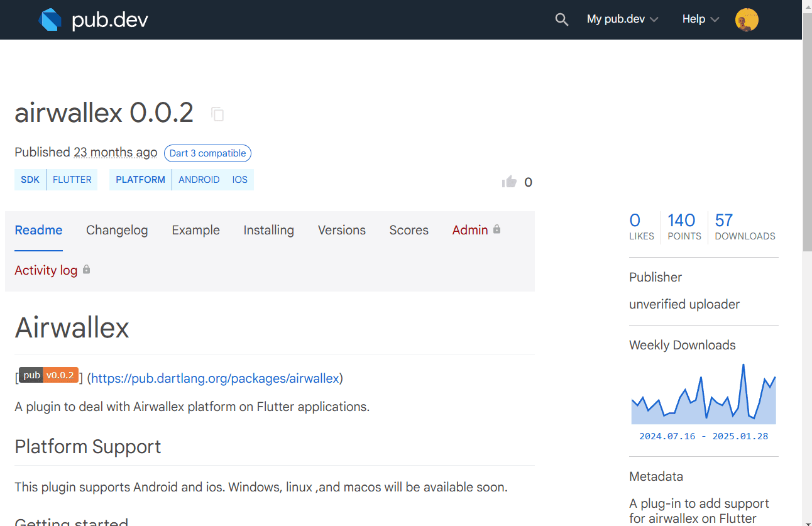Click the IOS platform tag

click(x=240, y=180)
